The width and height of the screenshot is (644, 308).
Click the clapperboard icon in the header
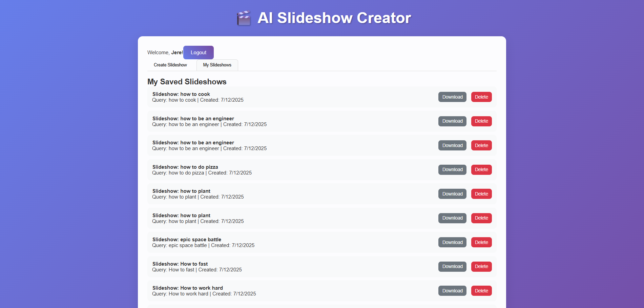(x=244, y=18)
